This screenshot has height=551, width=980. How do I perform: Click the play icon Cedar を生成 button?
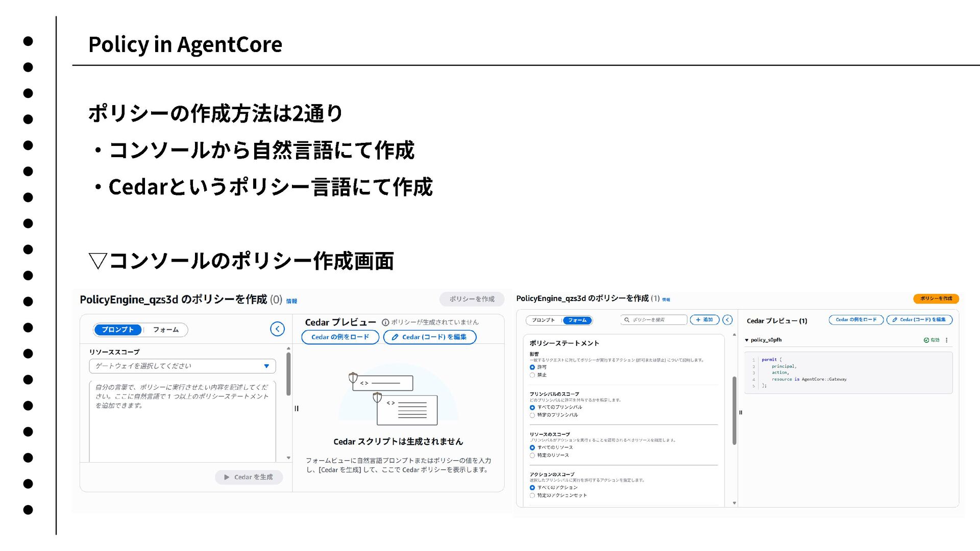[x=249, y=477]
